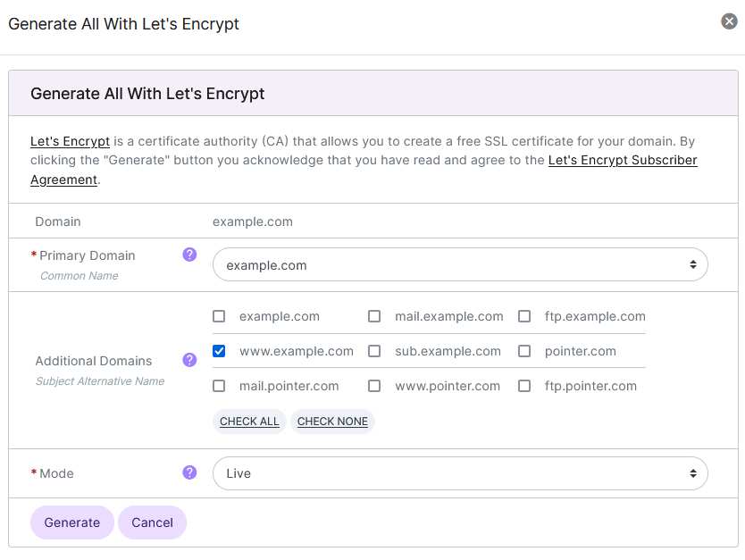745x560 pixels.
Task: Click the Generate button
Action: coord(71,522)
